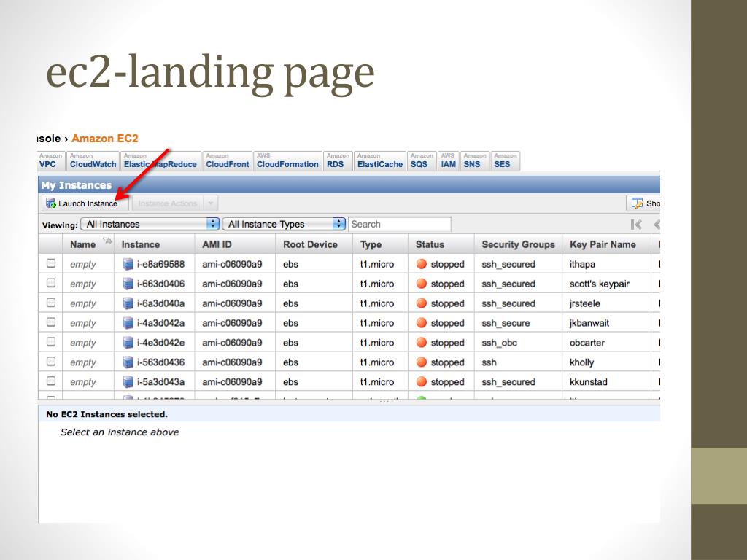747x560 pixels.
Task: Click stopped status dot for obcarter row
Action: pos(421,343)
